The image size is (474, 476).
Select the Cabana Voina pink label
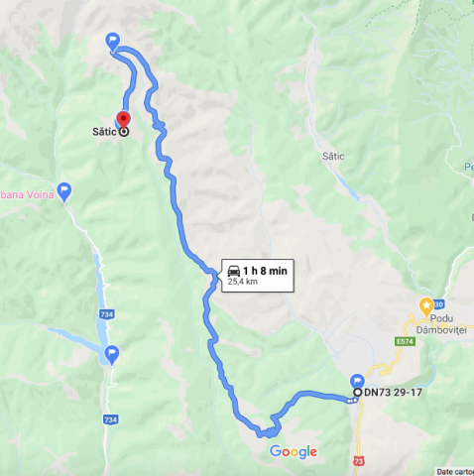coord(27,194)
